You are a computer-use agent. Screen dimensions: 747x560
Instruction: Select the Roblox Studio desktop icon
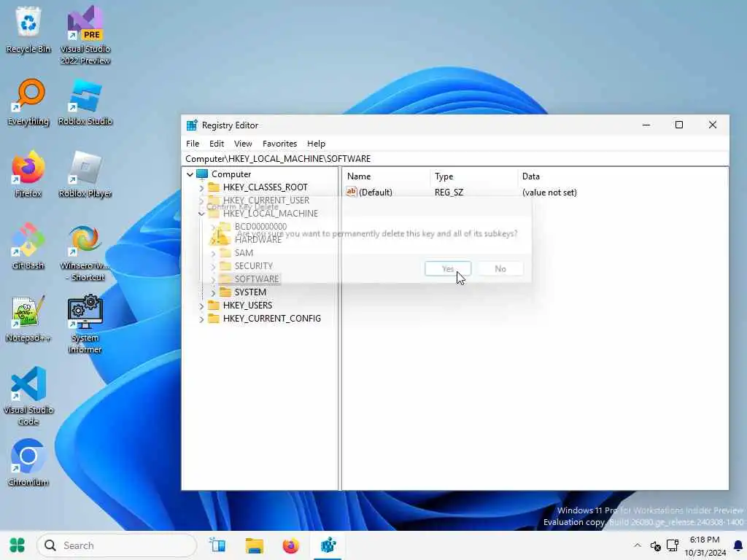point(85,102)
